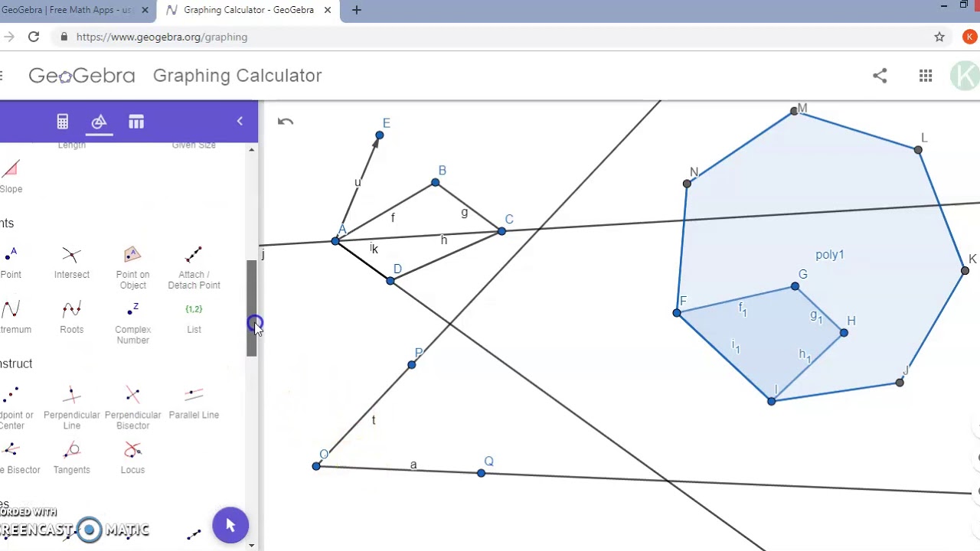980x551 pixels.
Task: Select the Intersect tool
Action: (71, 262)
